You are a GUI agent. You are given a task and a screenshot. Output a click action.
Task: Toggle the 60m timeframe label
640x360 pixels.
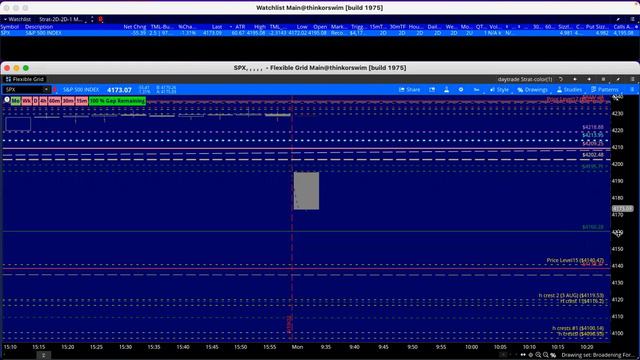click(x=54, y=101)
